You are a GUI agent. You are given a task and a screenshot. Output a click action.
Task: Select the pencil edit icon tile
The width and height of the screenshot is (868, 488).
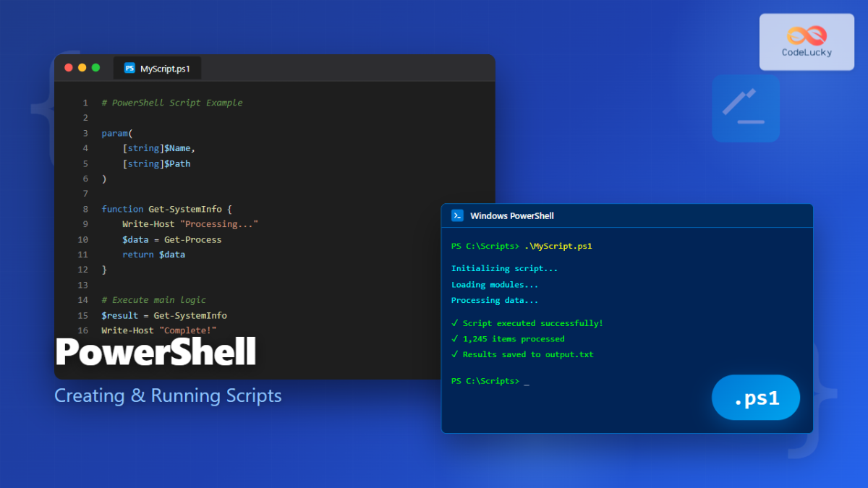[746, 108]
